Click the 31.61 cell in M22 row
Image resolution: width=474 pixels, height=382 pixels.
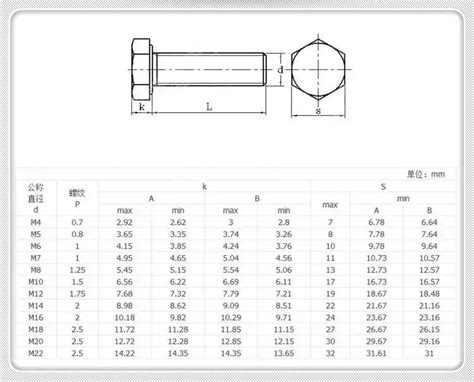[x=377, y=353]
